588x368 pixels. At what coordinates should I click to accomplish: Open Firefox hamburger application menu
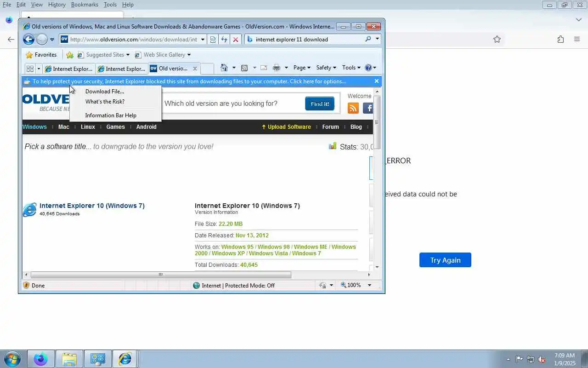[577, 39]
